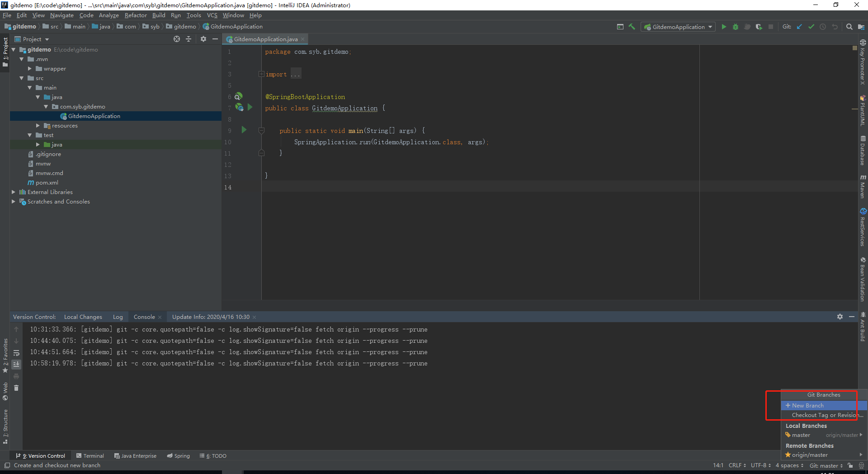Screen dimensions: 868x474
Task: Clear the console with trash icon
Action: [16, 388]
